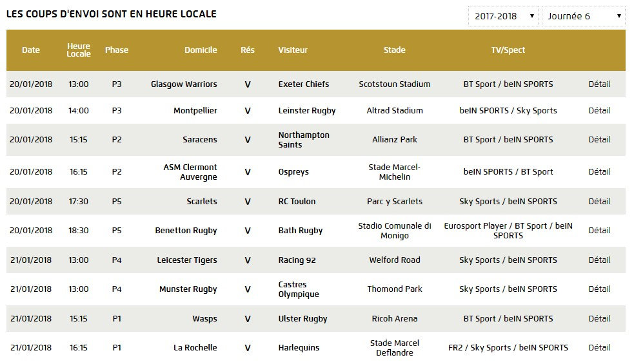Click the Leinster Rugby visitor team
Image resolution: width=634 pixels, height=364 pixels.
[x=307, y=110]
